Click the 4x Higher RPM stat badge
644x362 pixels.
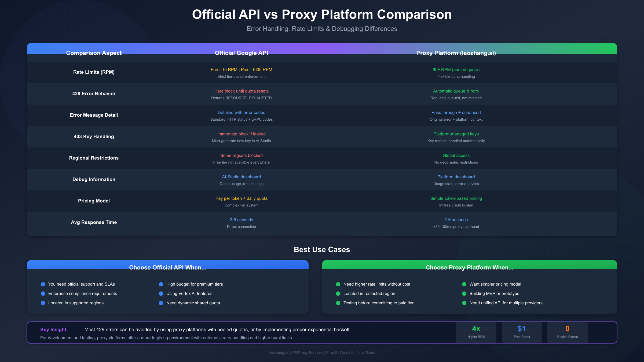click(x=476, y=332)
